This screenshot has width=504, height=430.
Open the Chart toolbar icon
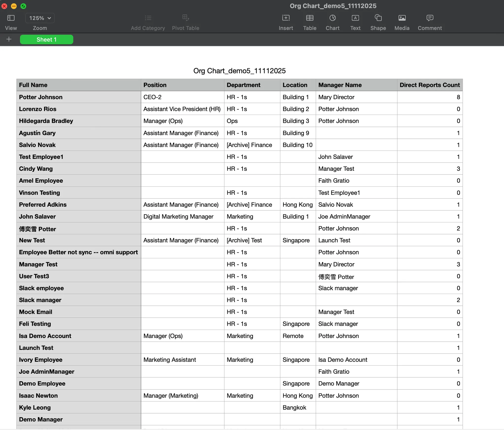[x=332, y=18]
